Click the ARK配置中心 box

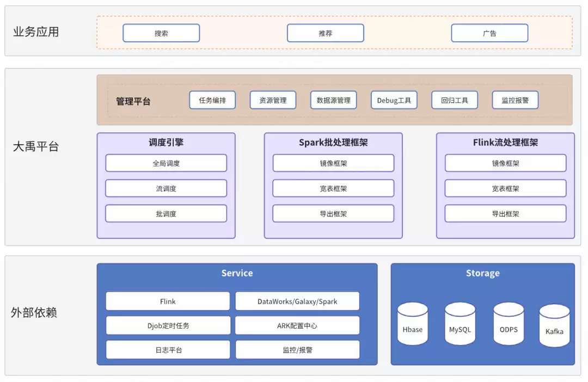pos(297,325)
